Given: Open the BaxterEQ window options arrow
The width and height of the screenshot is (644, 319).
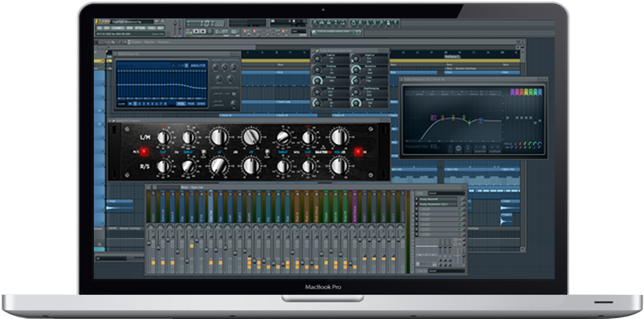Looking at the screenshot, I should [x=110, y=120].
